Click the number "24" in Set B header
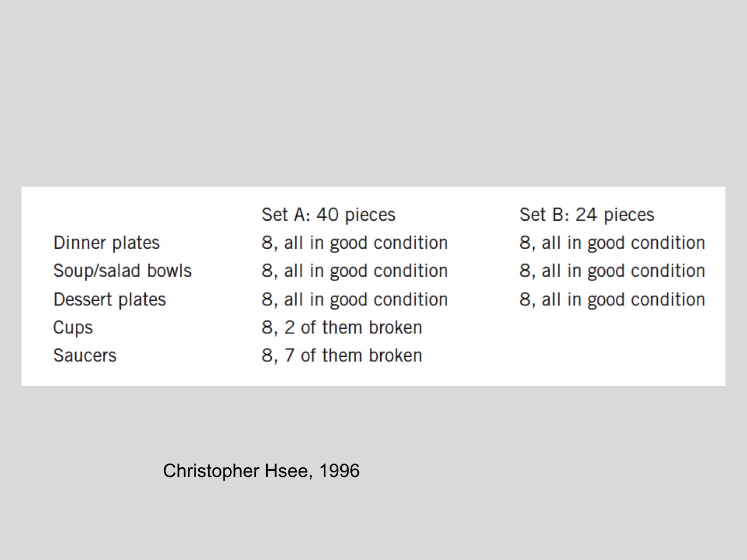 coord(586,215)
